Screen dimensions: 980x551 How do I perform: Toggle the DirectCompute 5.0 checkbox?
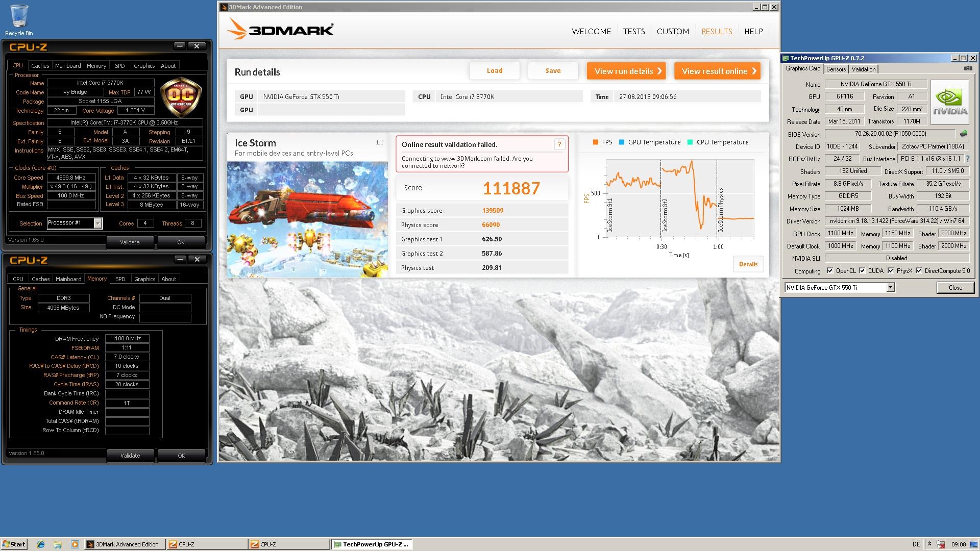pos(919,271)
